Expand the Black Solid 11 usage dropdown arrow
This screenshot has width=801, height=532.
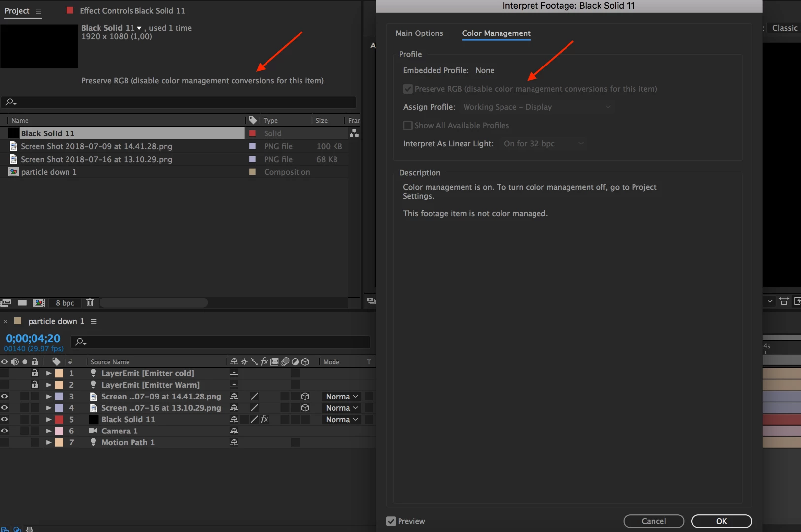click(139, 28)
